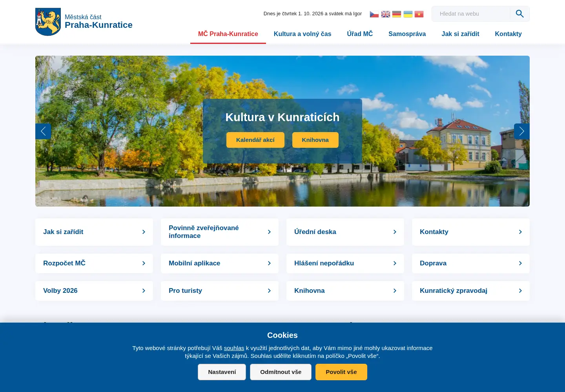The width and height of the screenshot is (565, 392).
Task: Open the Hlášení nepořádku tile link
Action: click(x=345, y=263)
